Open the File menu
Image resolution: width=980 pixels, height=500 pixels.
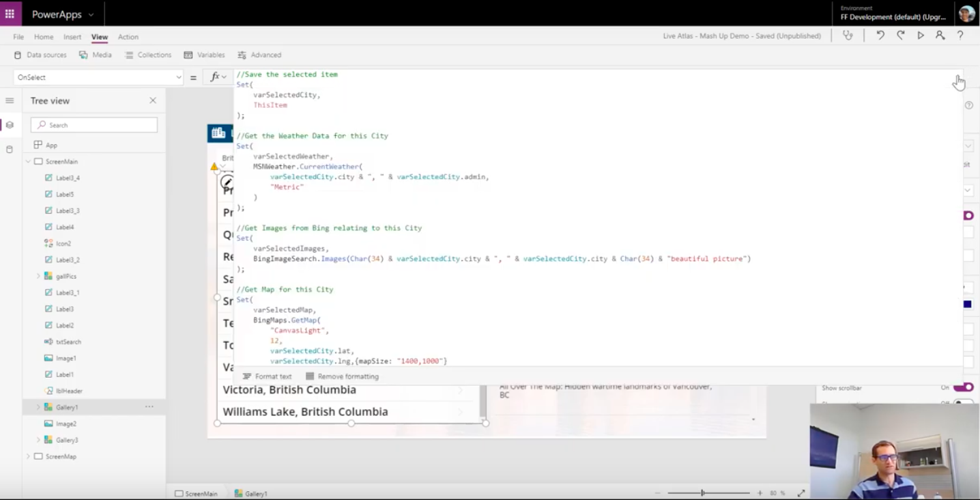[x=18, y=37]
